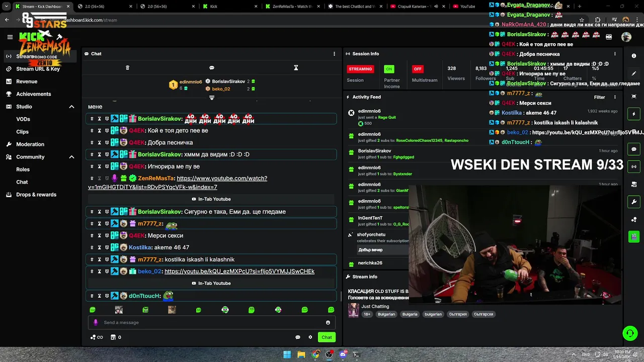This screenshot has width=644, height=362.
Task: Open Discord from the taskbar
Action: click(x=343, y=354)
